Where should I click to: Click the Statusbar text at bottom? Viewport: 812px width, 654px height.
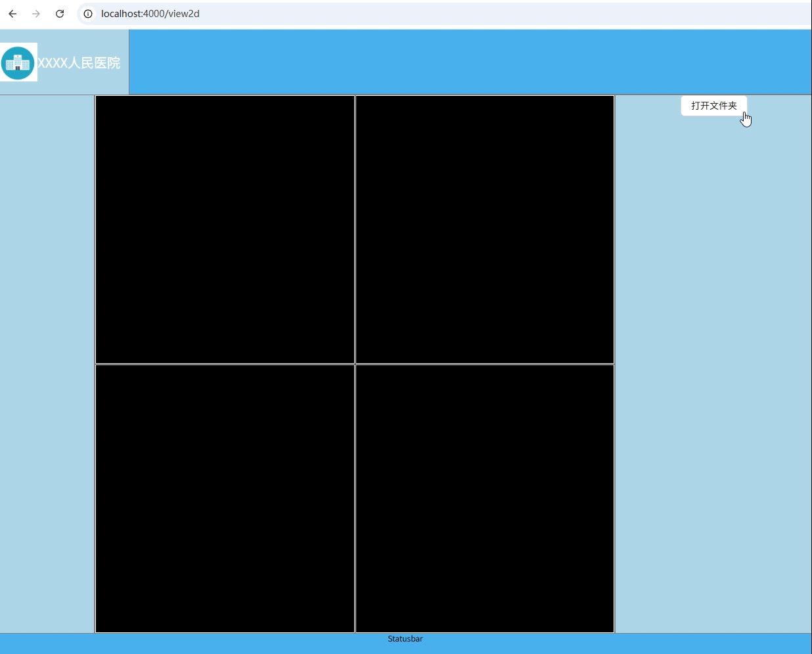(x=405, y=639)
